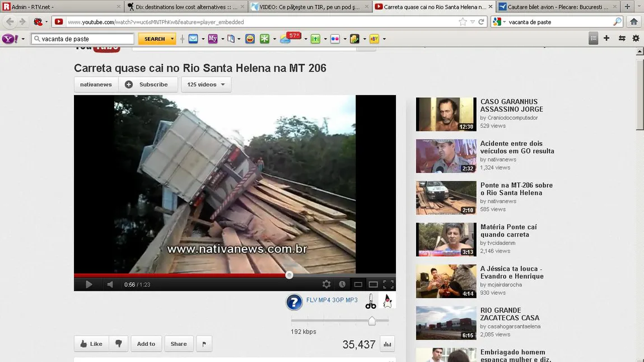Viewport: 644px width, 362px height.
Task: Dislike the video with thumbs-down button
Action: (119, 344)
